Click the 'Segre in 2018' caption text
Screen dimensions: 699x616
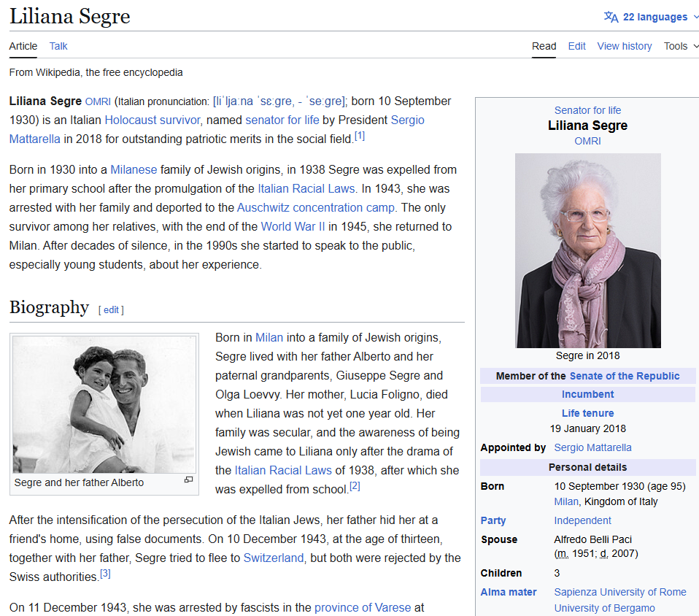(587, 355)
